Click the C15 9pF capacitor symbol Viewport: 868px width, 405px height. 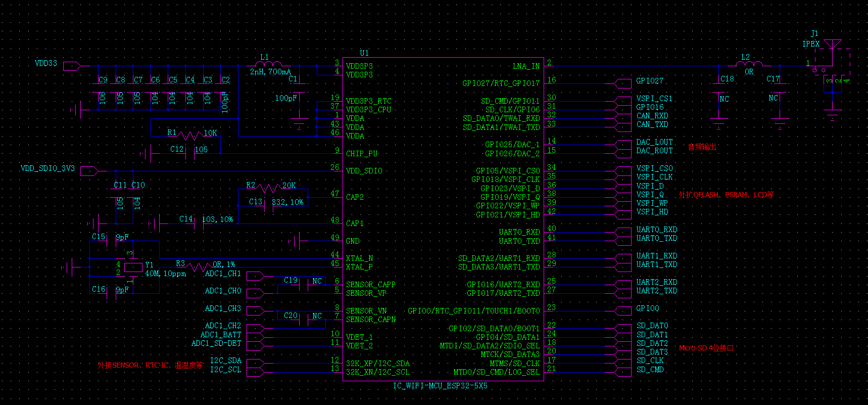112,241
